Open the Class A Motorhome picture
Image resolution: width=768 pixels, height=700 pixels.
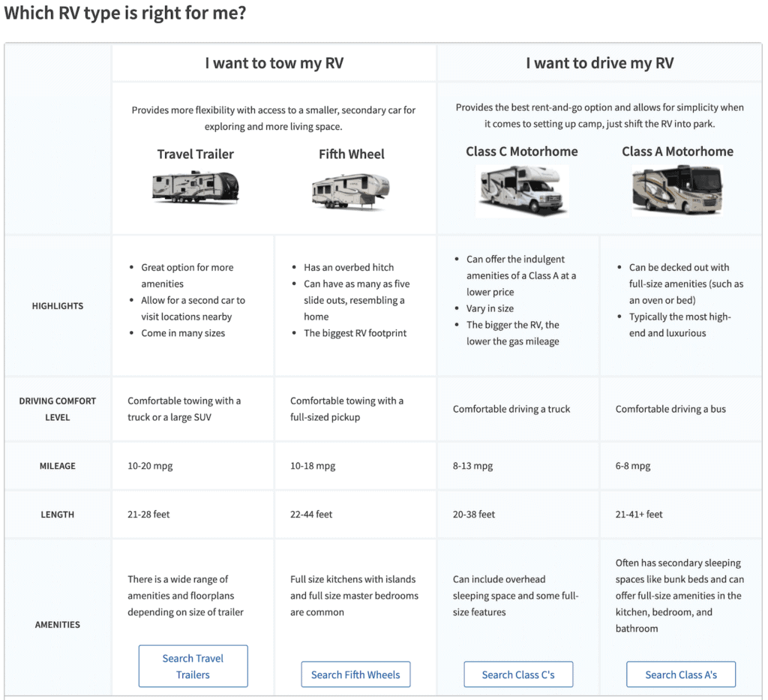pos(677,189)
